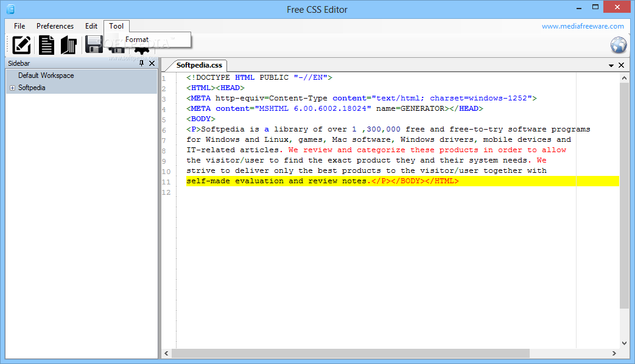Select the Softpedia workspace item

point(32,88)
